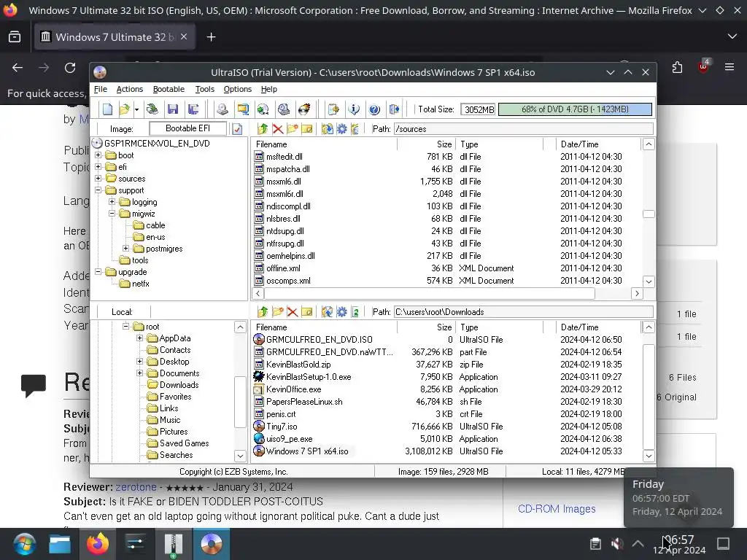Click the Convert image monitor icon
This screenshot has width=747, height=560.
[x=243, y=109]
